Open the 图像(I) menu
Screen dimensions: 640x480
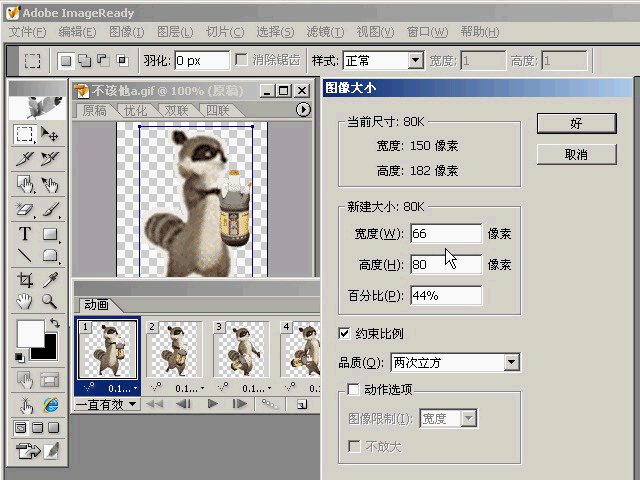click(127, 32)
